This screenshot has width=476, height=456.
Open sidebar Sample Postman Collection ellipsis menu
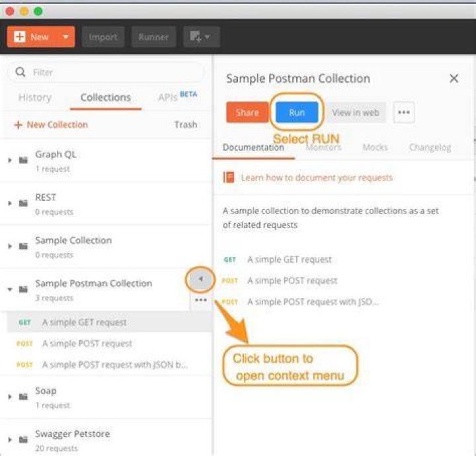coord(201,300)
